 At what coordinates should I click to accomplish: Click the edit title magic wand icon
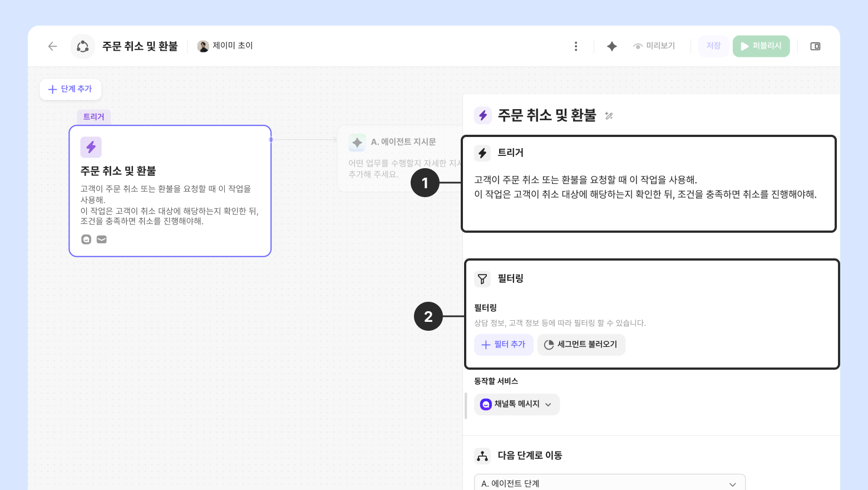point(609,116)
